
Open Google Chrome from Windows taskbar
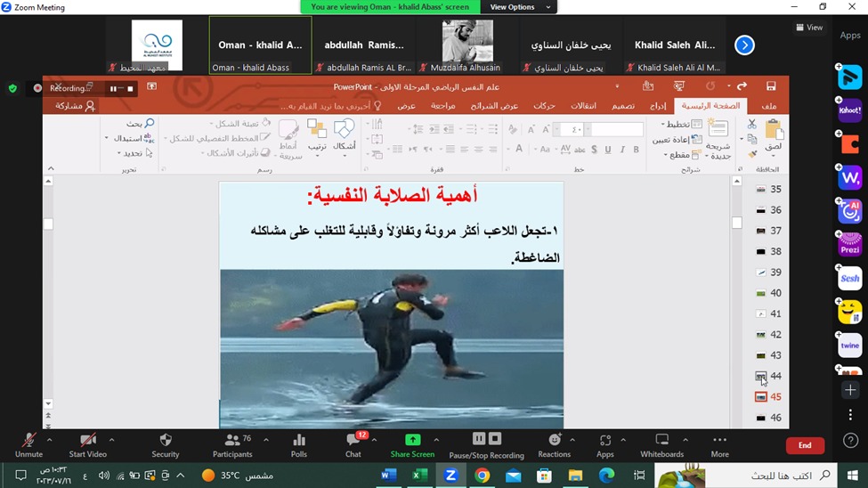pyautogui.click(x=482, y=476)
